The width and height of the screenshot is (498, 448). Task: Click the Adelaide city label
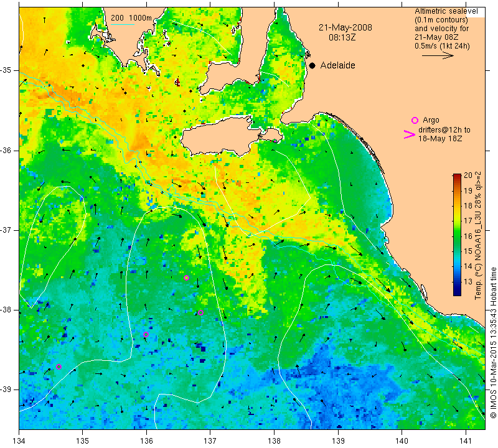(337, 65)
